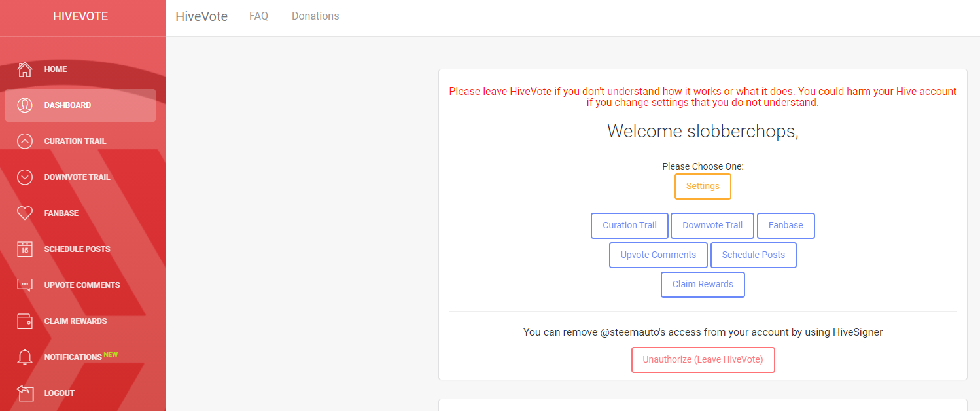Click the Home house icon
The image size is (980, 411).
[x=25, y=69]
